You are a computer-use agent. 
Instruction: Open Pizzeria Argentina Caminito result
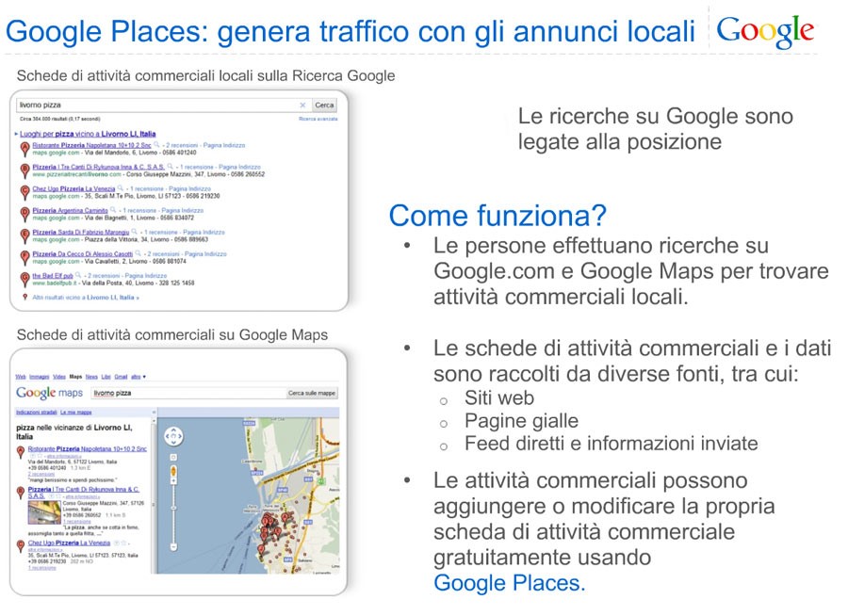(70, 210)
